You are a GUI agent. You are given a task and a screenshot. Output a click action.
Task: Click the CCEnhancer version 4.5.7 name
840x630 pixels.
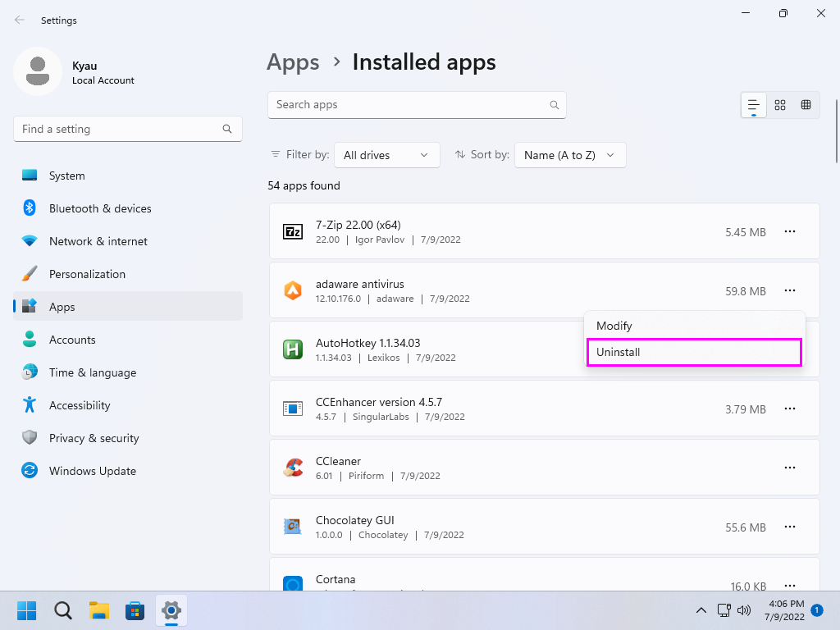point(379,402)
